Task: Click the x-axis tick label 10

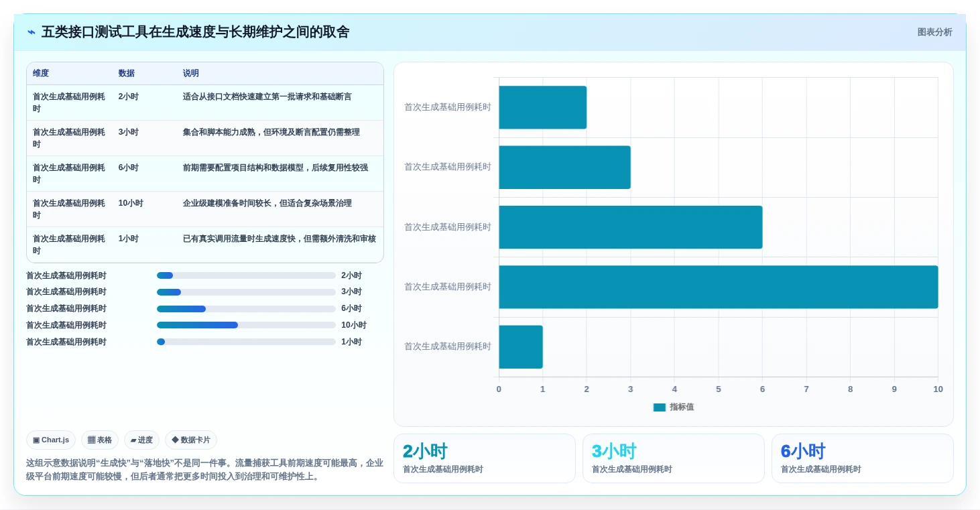Action: (938, 389)
